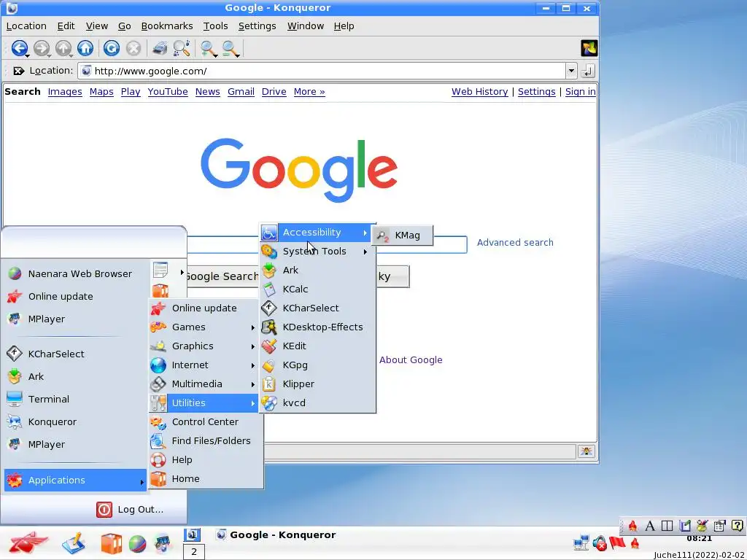The height and width of the screenshot is (560, 747).
Task: Open Ark in the Utilities submenu
Action: click(318, 270)
